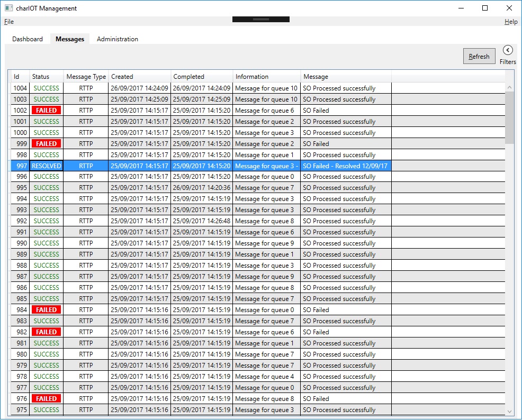Click the scrollbar up arrow

[509, 87]
